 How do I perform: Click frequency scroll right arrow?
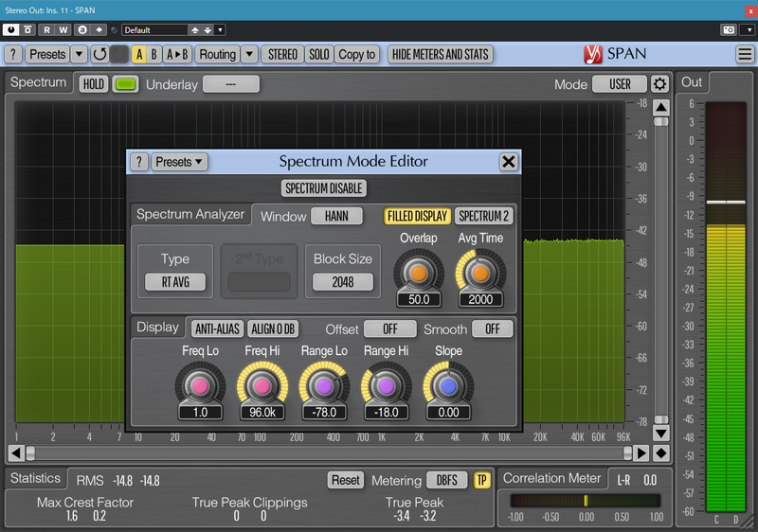641,453
